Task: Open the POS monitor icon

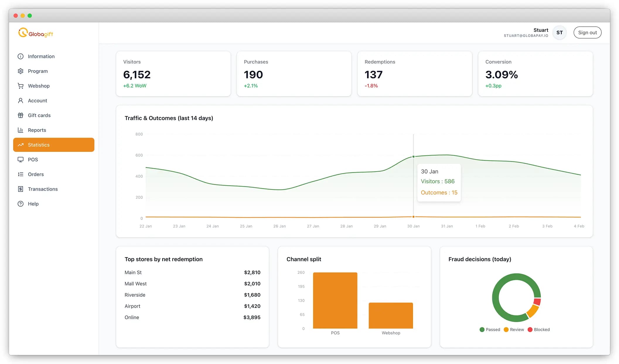Action: click(21, 159)
